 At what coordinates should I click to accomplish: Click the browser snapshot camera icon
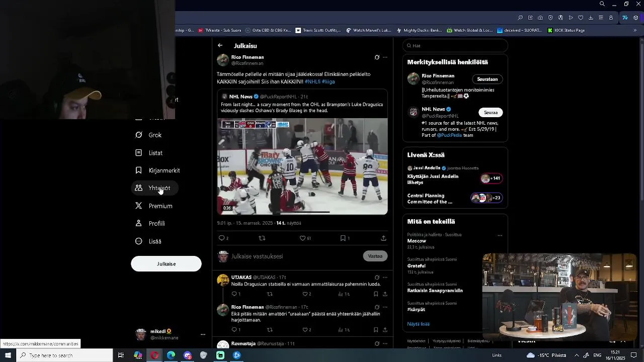pos(540,18)
